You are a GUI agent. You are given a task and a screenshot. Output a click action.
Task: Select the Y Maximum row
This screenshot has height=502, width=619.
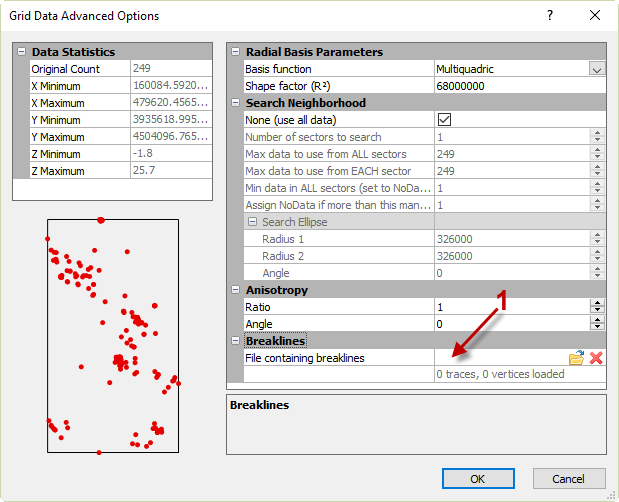pyautogui.click(x=121, y=137)
